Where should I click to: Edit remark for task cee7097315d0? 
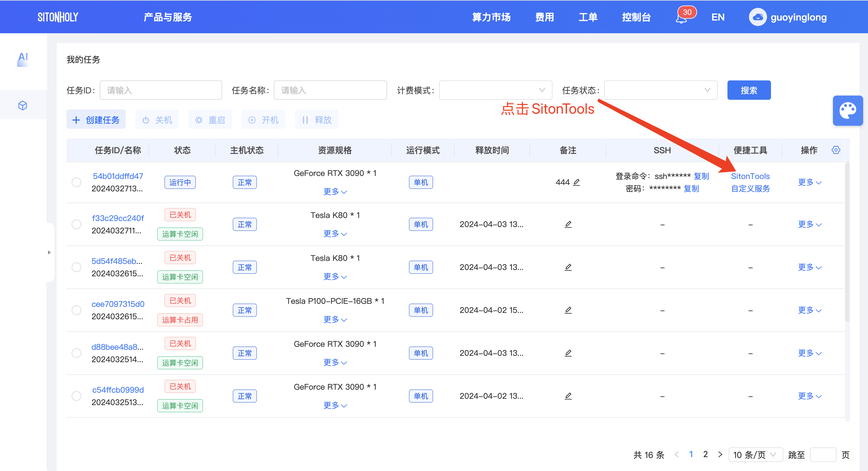568,310
